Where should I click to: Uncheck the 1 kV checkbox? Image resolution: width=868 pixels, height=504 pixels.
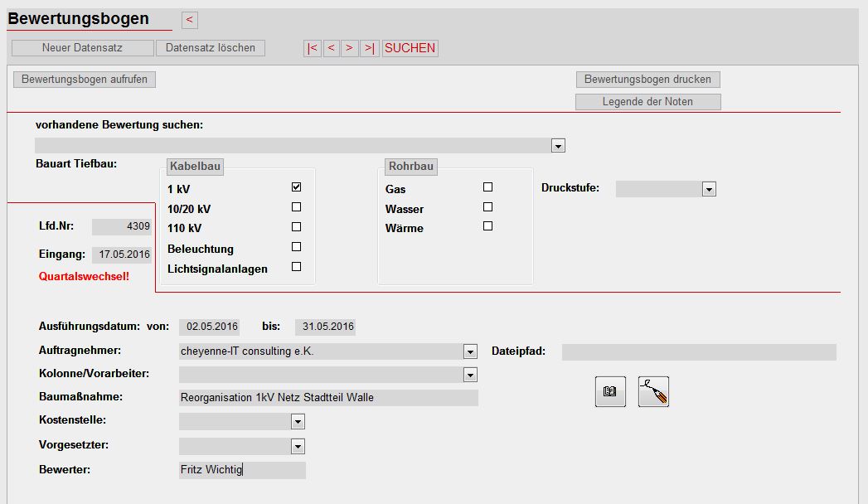296,187
